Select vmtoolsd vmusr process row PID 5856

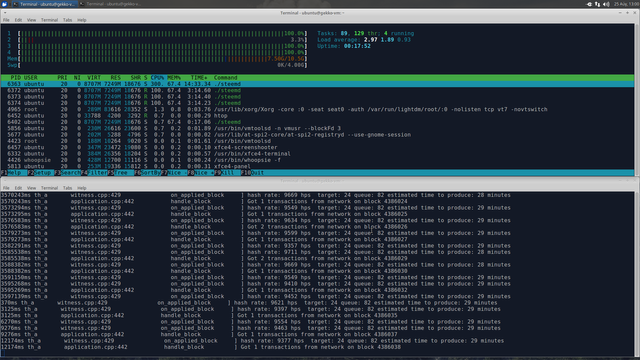point(318,128)
